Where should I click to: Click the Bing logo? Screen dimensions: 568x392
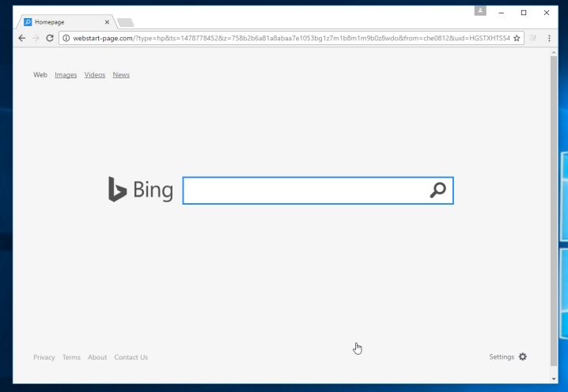click(141, 190)
